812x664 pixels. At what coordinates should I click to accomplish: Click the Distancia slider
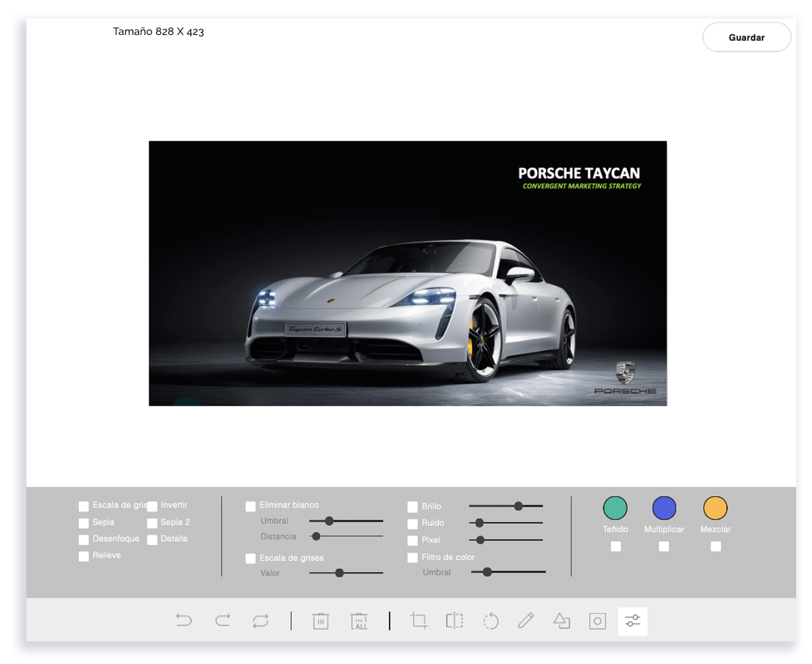click(x=346, y=536)
